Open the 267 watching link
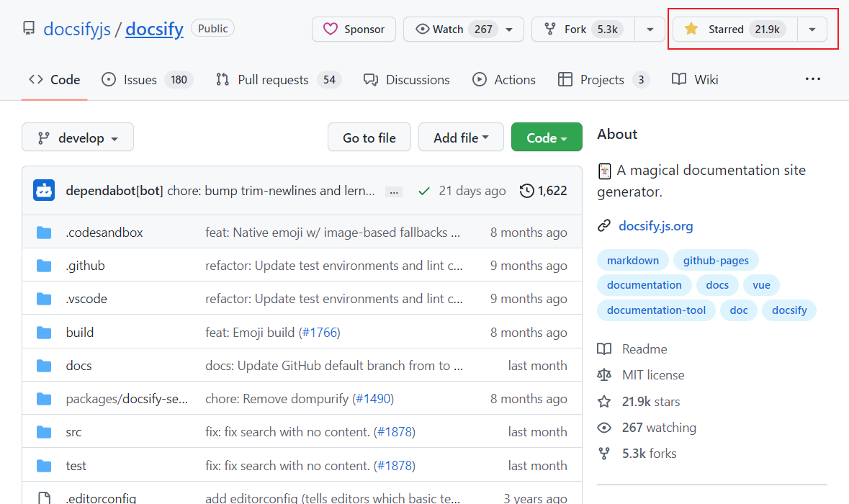Screen dimensions: 849x504 (647, 427)
